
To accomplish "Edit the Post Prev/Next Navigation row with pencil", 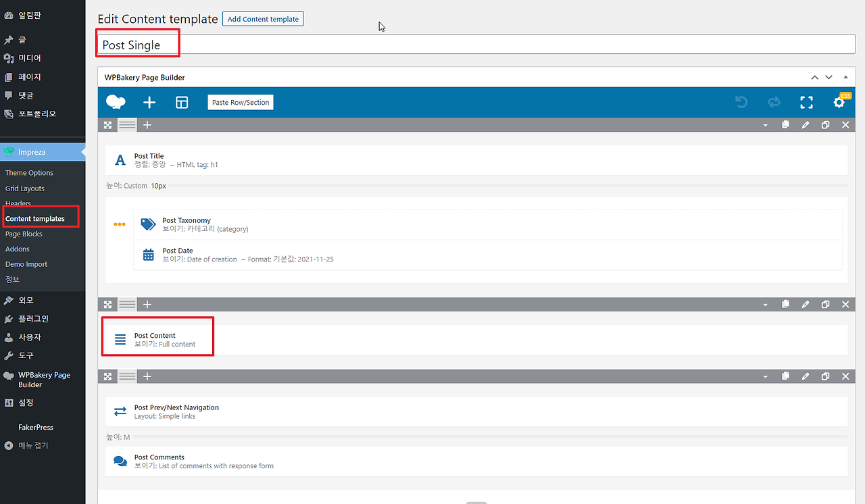I will point(806,376).
